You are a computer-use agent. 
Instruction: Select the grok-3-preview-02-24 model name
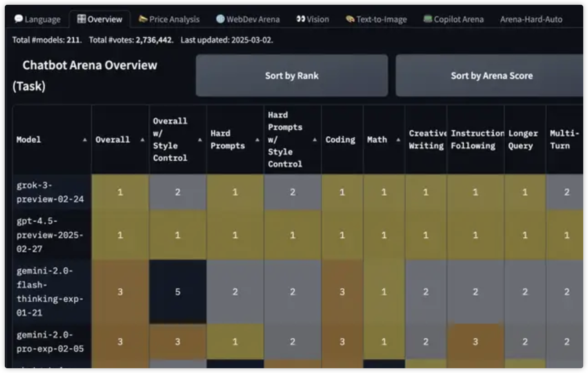point(50,192)
